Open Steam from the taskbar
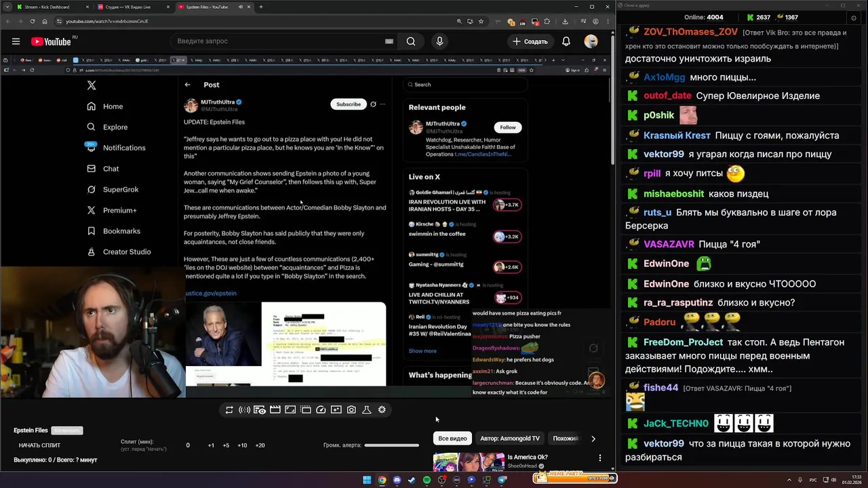 click(x=412, y=480)
